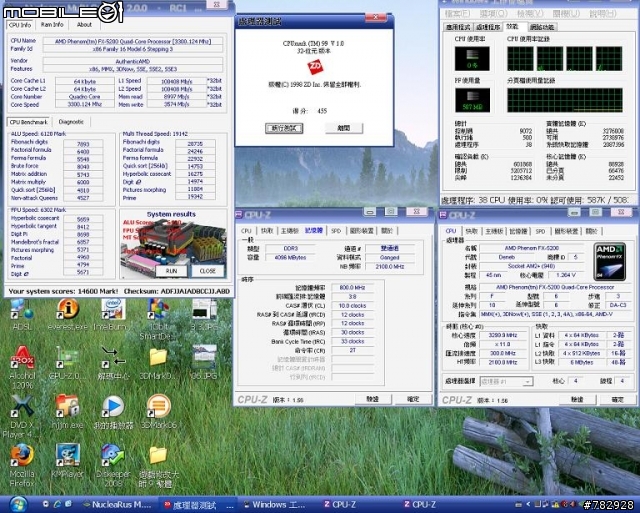Switch to Windows 工作管理員 taskbar button
This screenshot has width=640, height=513.
click(x=276, y=505)
